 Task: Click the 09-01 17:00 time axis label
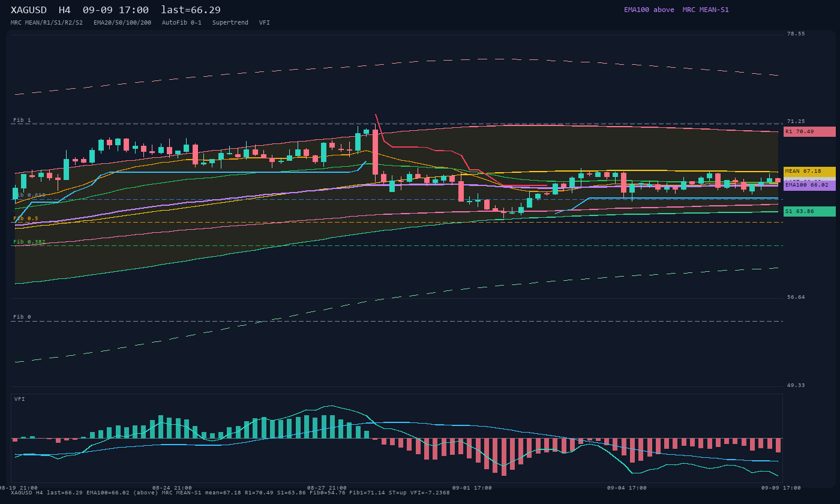pyautogui.click(x=472, y=488)
